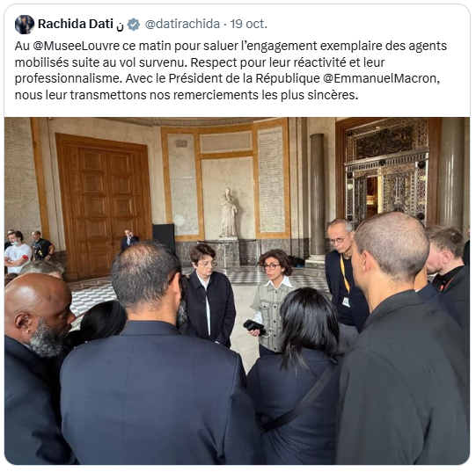The height and width of the screenshot is (472, 476).
Task: Click the Arabic letter beside the name
Action: [120, 26]
